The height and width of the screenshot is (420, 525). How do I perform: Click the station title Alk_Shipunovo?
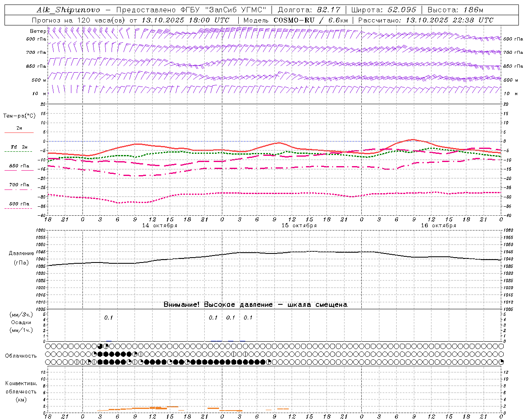68,10
